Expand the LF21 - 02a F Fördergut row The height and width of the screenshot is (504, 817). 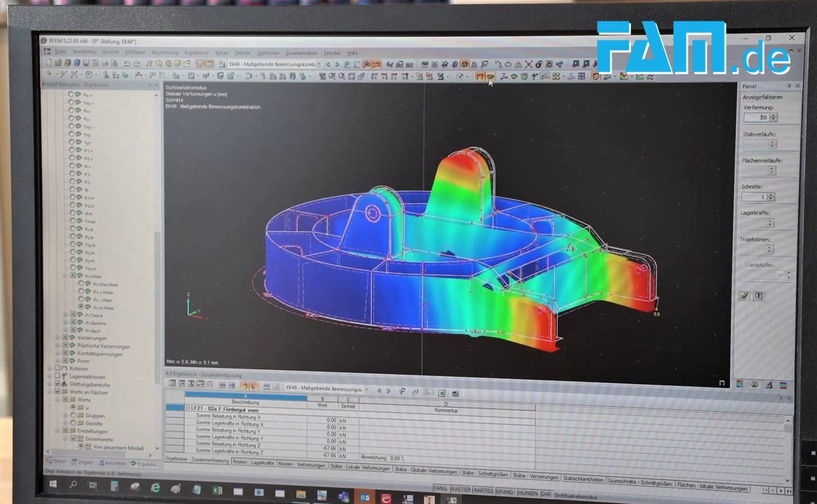pyautogui.click(x=188, y=407)
